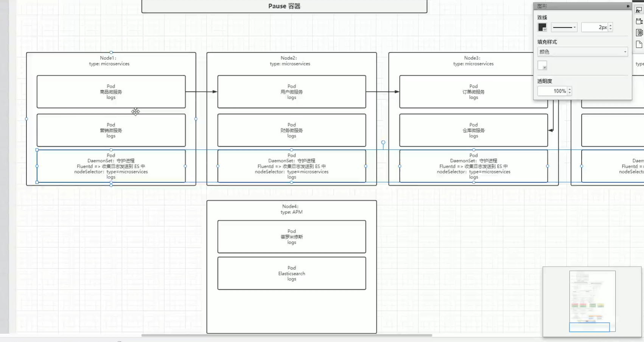Select the Node3 type: microservices label
This screenshot has width=644, height=342.
coord(473,61)
